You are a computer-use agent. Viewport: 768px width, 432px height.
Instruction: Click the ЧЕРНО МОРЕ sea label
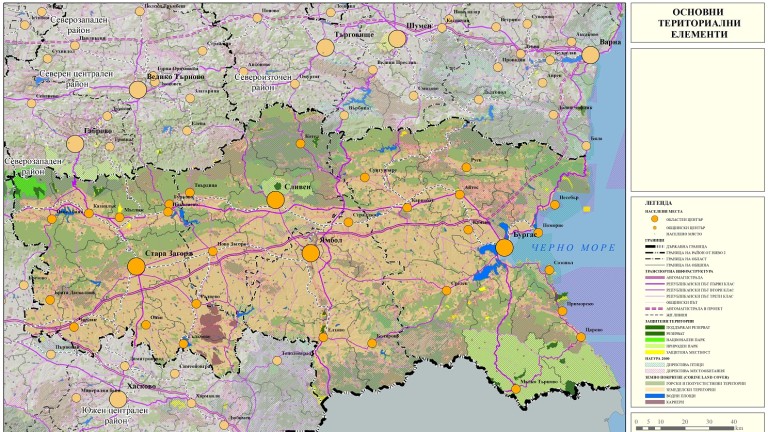point(575,247)
